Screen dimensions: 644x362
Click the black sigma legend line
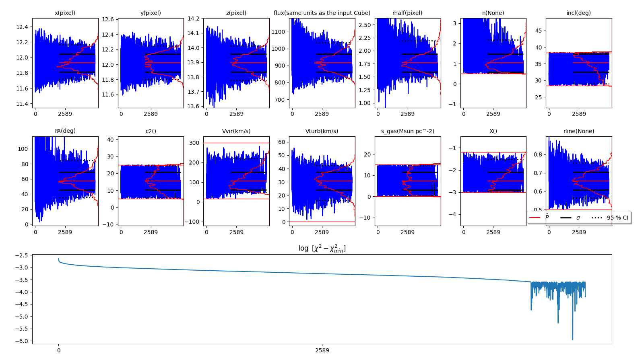point(566,218)
